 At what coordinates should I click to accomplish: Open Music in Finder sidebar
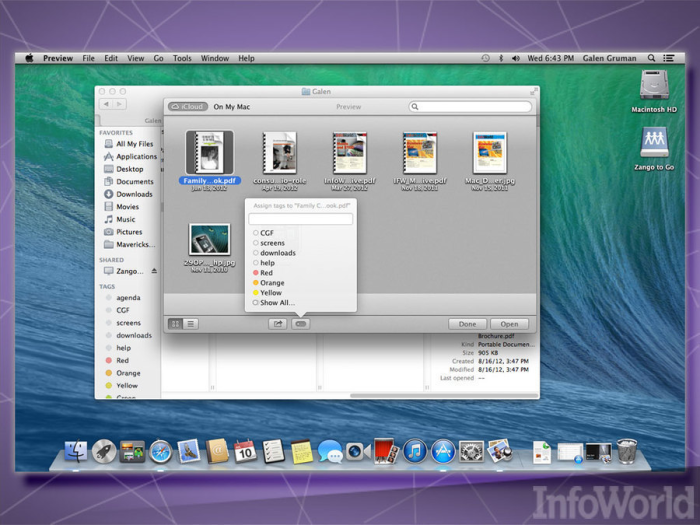pos(120,219)
